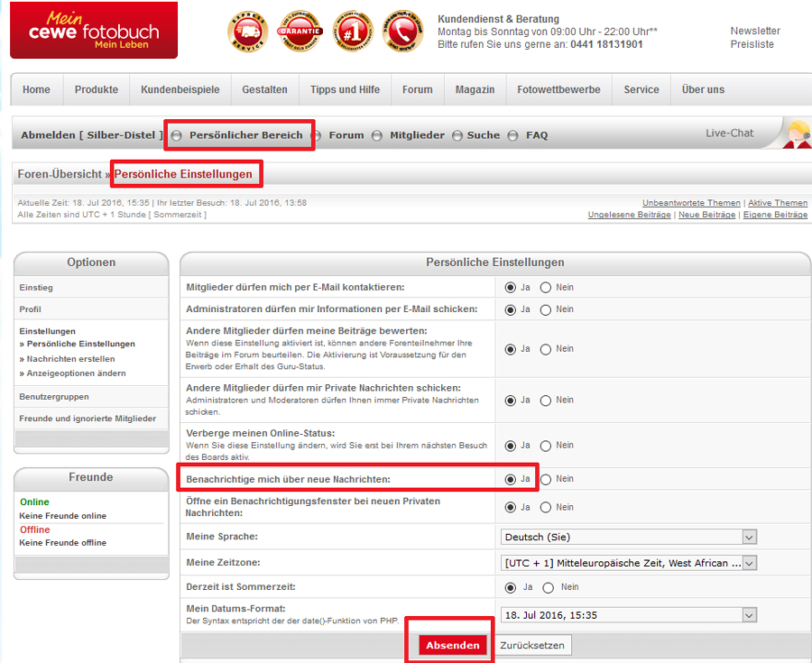Screen dimensions: 812x663
Task: Open the Meine Sprache dropdown
Action: (629, 537)
